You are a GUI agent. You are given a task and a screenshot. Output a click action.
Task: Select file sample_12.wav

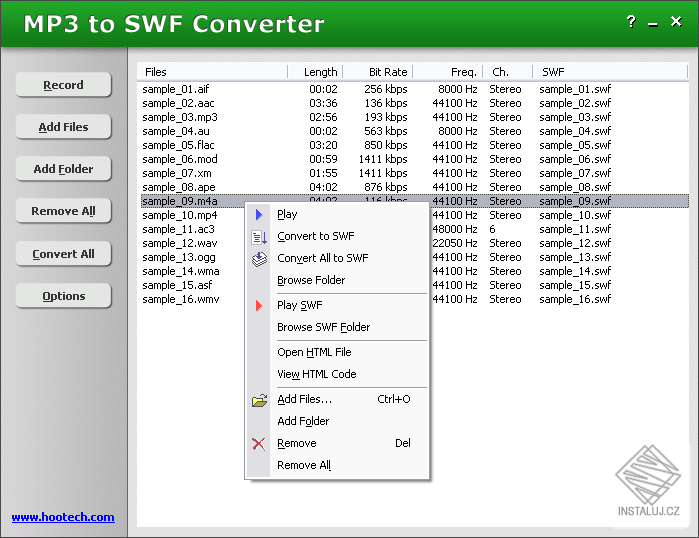[180, 243]
